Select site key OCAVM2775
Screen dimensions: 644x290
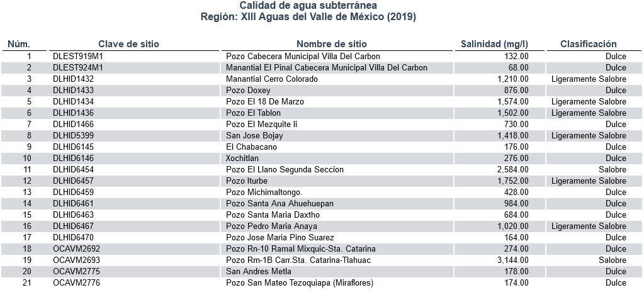coord(76,272)
